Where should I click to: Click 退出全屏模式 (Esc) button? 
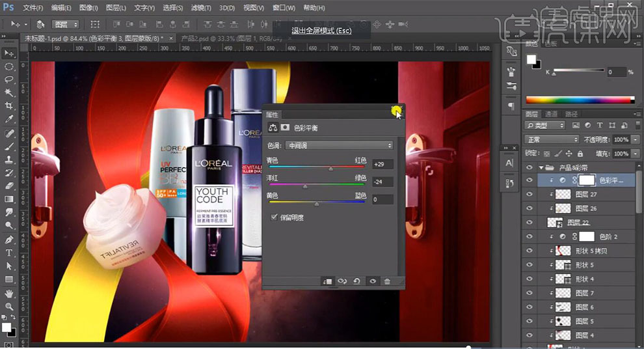pyautogui.click(x=321, y=31)
